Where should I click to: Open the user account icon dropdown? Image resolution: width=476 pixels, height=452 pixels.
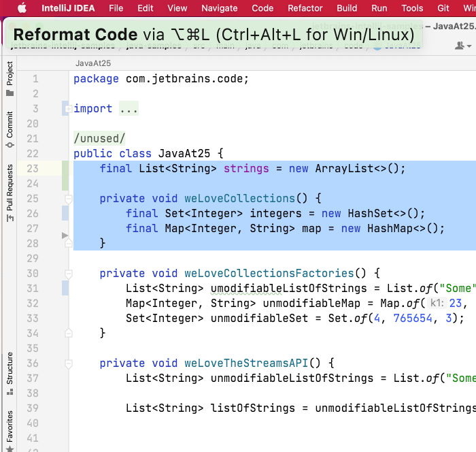click(x=462, y=46)
